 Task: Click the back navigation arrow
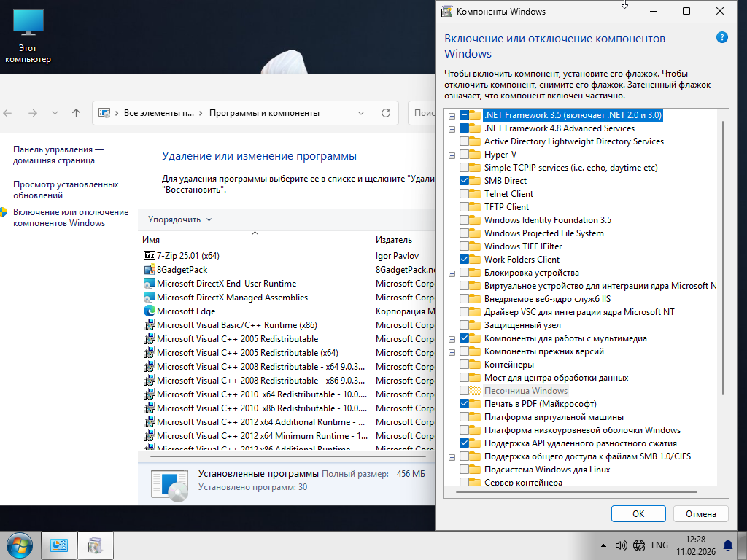(7, 113)
